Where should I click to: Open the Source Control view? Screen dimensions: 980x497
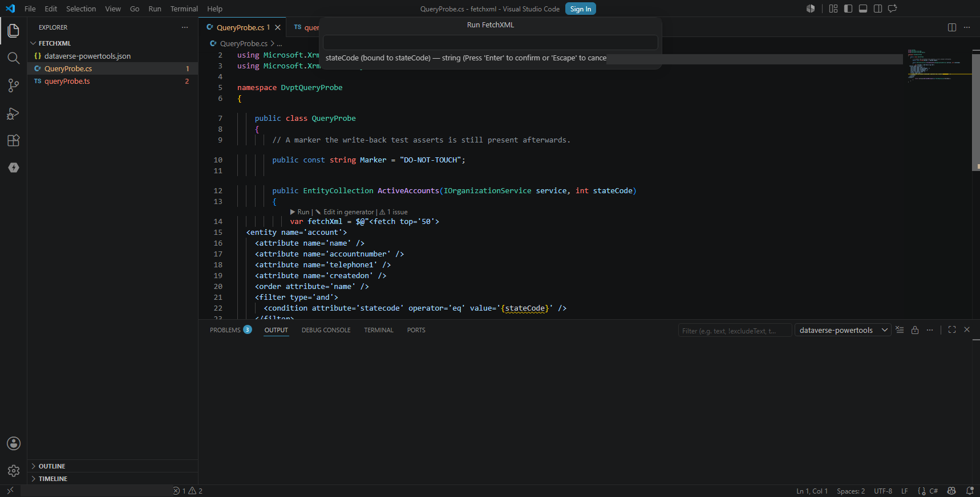(x=14, y=85)
